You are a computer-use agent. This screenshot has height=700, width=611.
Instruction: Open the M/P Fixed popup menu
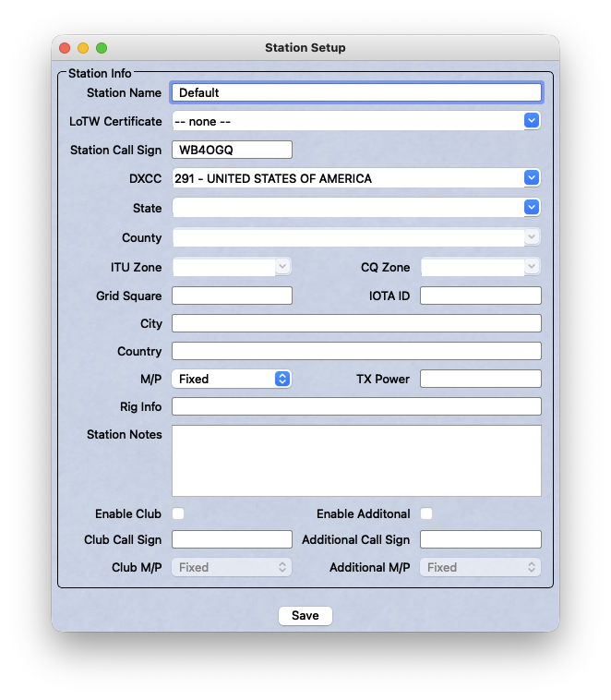[232, 379]
